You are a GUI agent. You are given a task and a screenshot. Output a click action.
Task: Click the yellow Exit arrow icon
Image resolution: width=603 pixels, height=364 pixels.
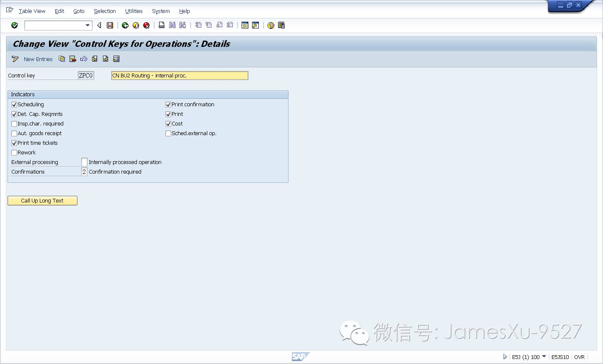[x=136, y=26]
